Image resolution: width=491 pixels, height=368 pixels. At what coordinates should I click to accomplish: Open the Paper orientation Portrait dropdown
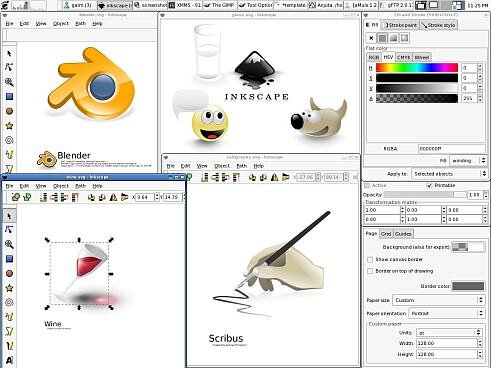(x=446, y=313)
